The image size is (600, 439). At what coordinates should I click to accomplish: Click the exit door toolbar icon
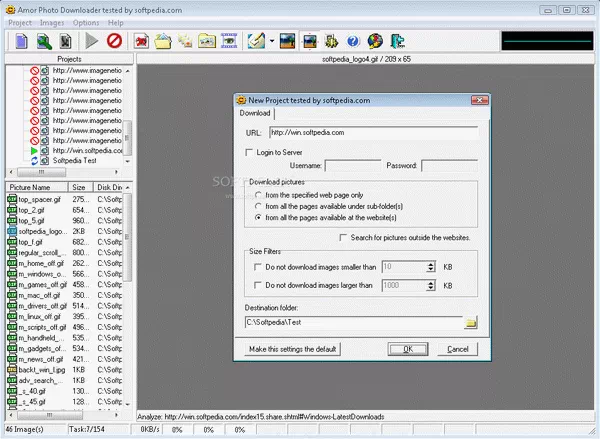click(x=397, y=41)
